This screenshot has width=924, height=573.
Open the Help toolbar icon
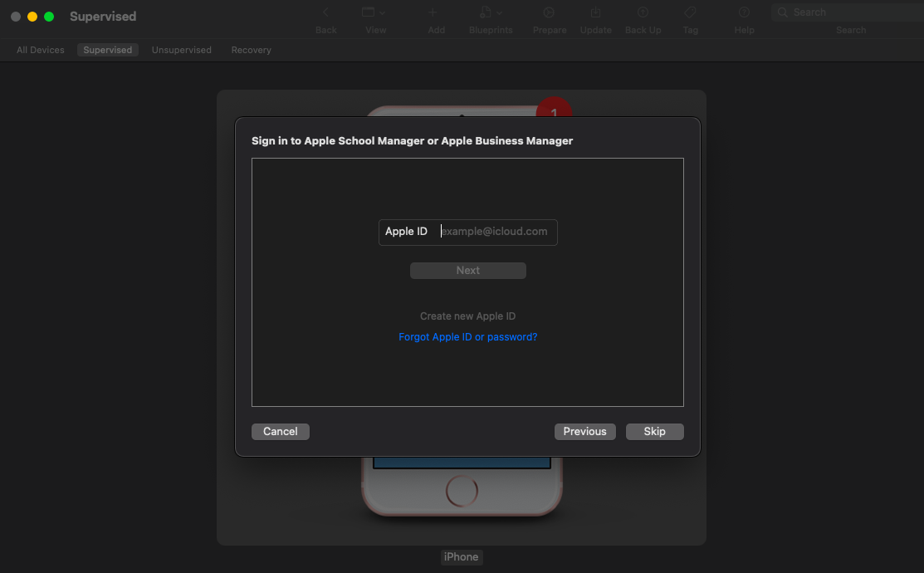pos(745,12)
